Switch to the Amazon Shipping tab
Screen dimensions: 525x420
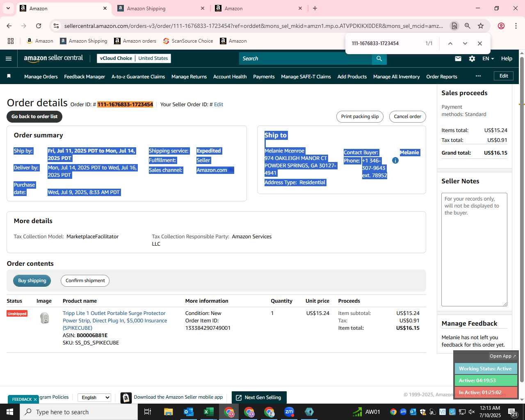[x=160, y=8]
